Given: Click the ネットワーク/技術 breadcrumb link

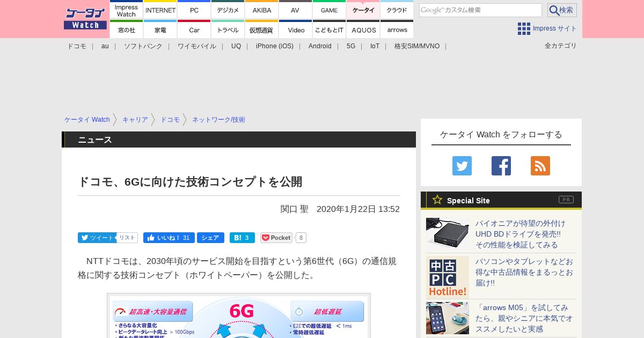Looking at the screenshot, I should tap(218, 120).
